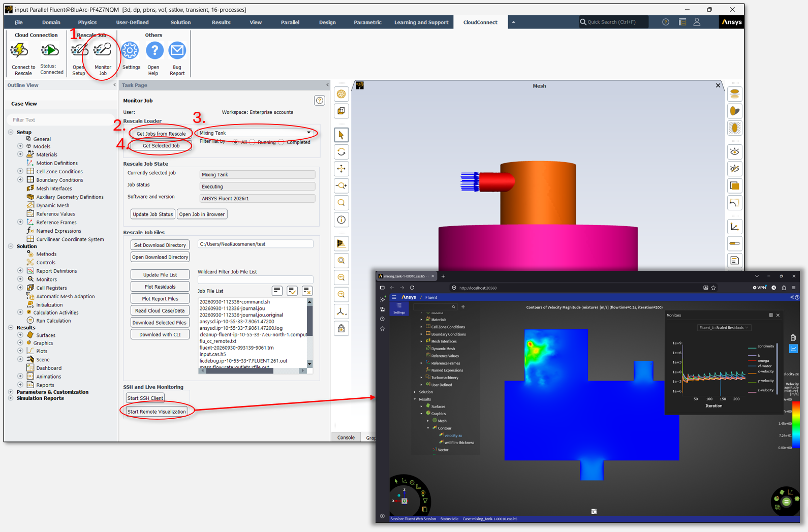Screen dimensions: 808x532
Task: Collapse the Setup tree node
Action: [11, 132]
